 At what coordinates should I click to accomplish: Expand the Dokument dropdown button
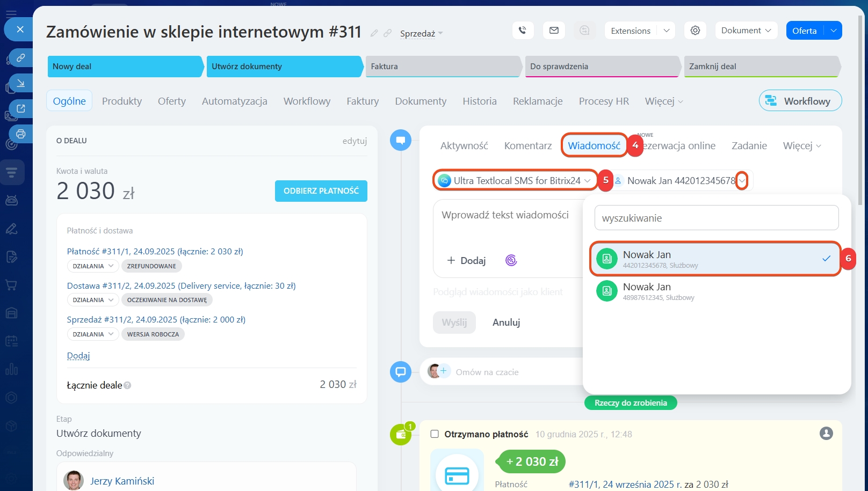tap(746, 31)
